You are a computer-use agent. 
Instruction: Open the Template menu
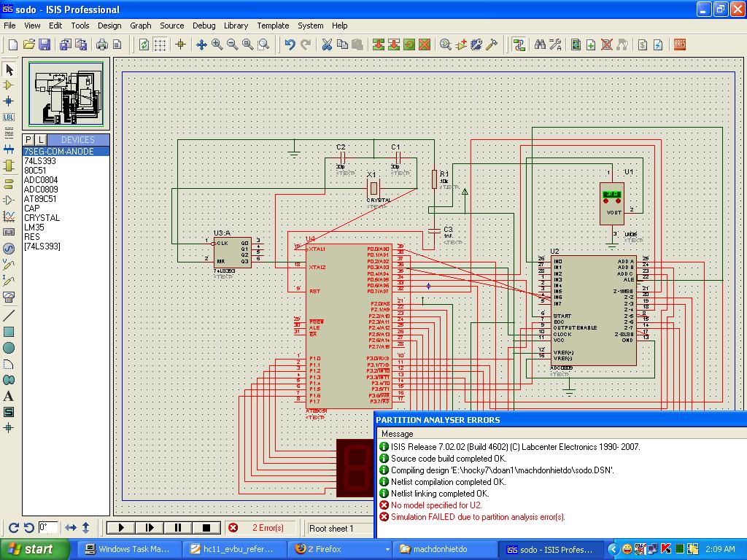[x=273, y=26]
